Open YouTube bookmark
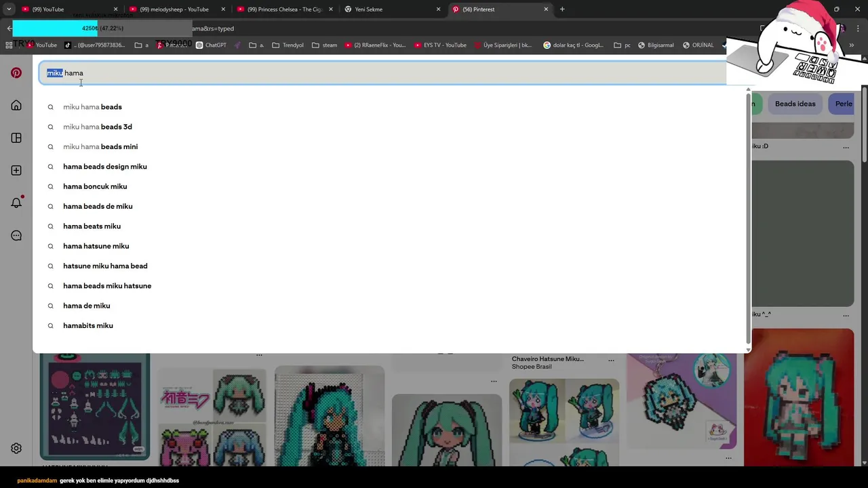The image size is (868, 488). coord(42,45)
